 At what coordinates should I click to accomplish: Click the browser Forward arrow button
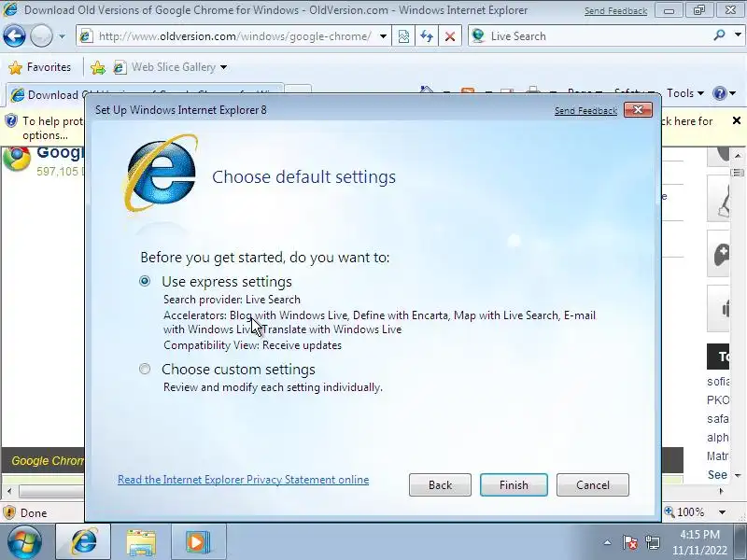pyautogui.click(x=41, y=36)
